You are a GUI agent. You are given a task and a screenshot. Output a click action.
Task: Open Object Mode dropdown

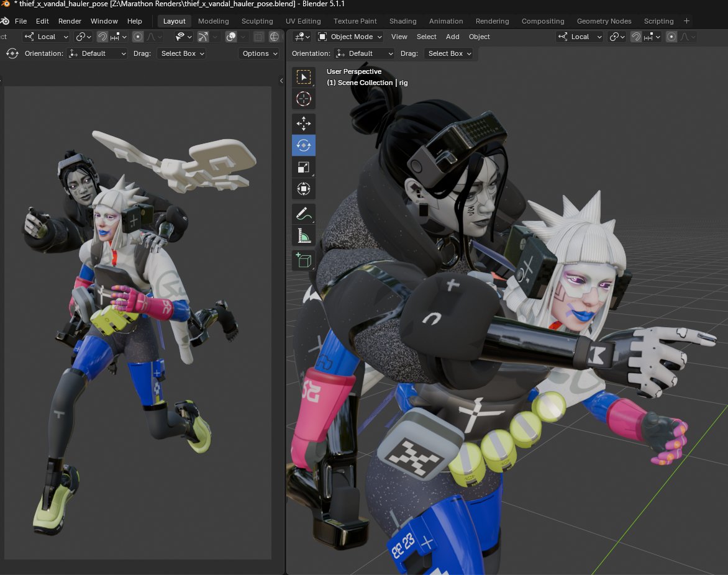[x=350, y=37]
